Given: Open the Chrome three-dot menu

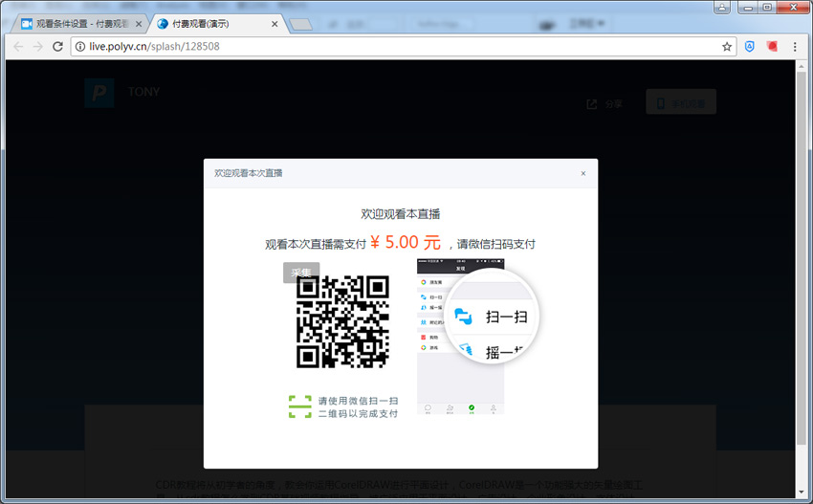Looking at the screenshot, I should (795, 46).
